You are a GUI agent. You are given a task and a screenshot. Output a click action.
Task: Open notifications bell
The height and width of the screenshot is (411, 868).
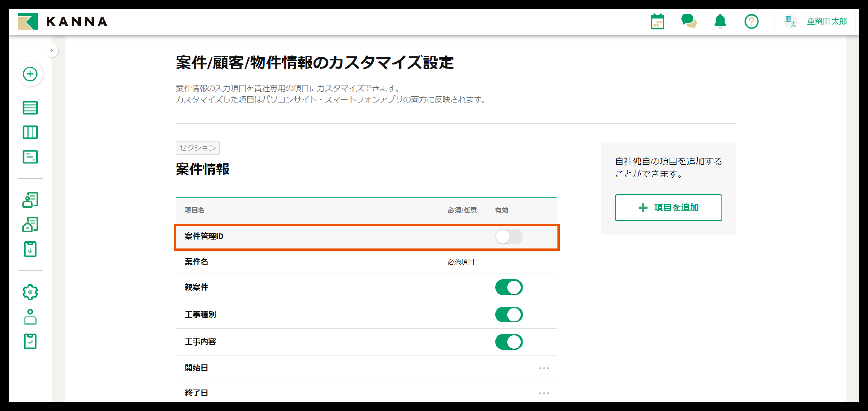[x=720, y=21]
